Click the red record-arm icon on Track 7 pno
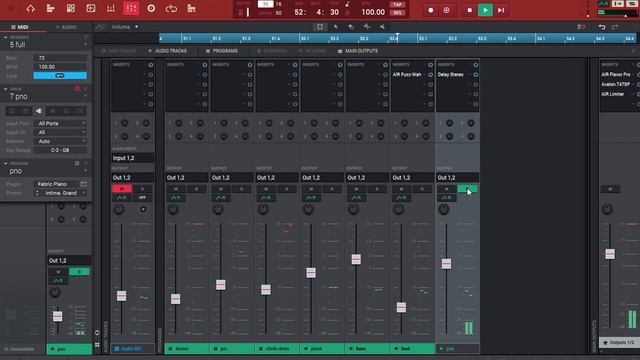Image resolution: width=640 pixels, height=360 pixels. 78,89
